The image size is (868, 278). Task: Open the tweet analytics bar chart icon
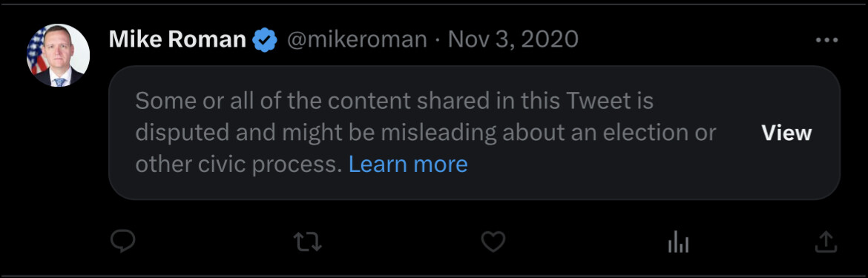tap(678, 242)
